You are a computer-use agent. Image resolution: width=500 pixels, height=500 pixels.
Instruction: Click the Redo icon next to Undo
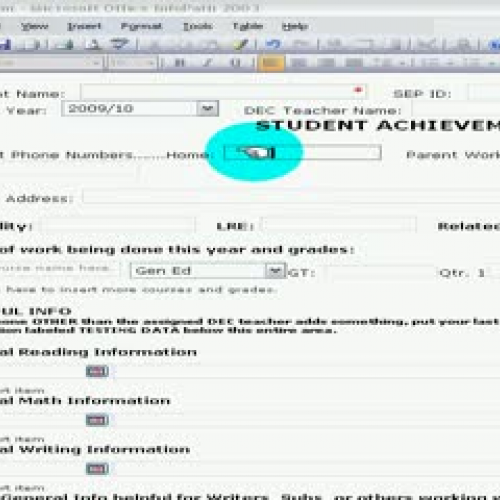click(x=301, y=44)
